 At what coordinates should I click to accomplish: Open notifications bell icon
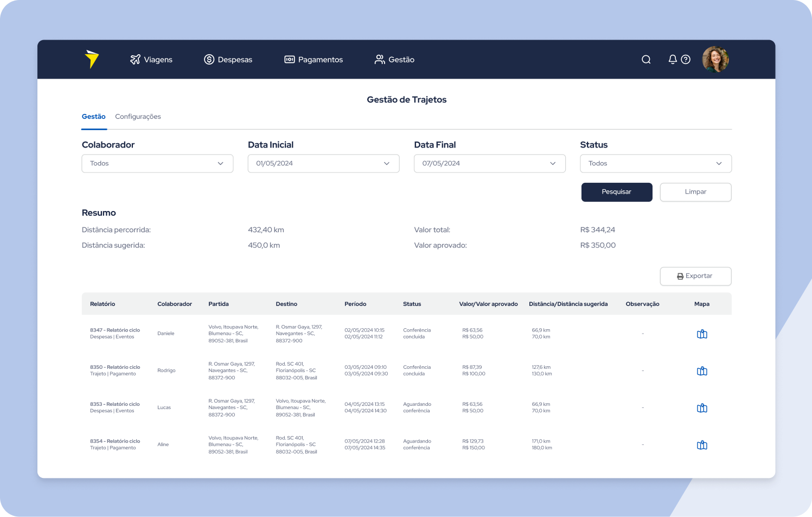pos(673,60)
